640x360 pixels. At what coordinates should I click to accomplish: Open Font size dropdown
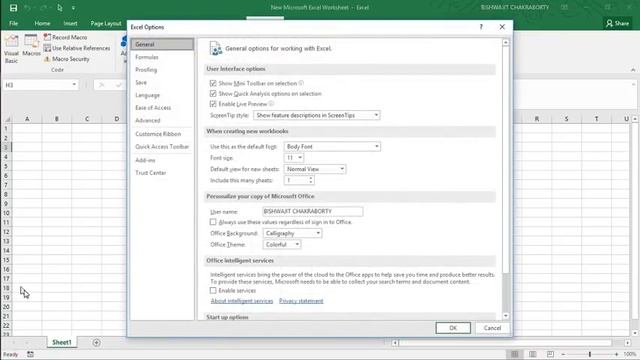click(293, 158)
